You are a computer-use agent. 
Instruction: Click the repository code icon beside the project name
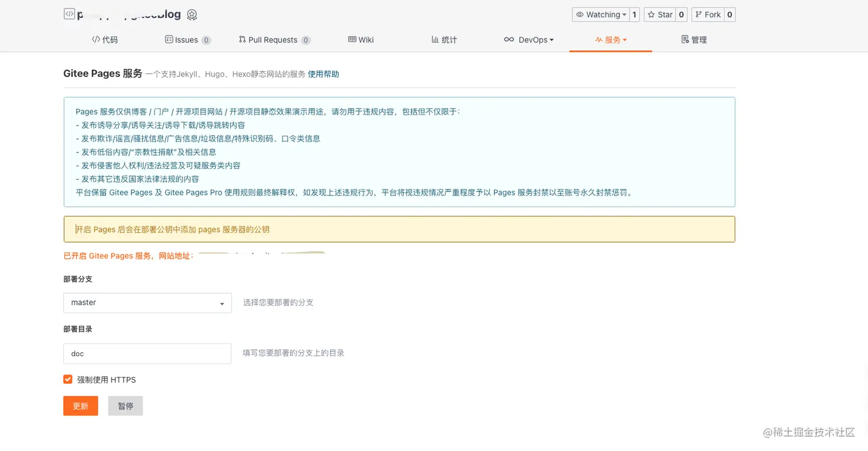[68, 14]
